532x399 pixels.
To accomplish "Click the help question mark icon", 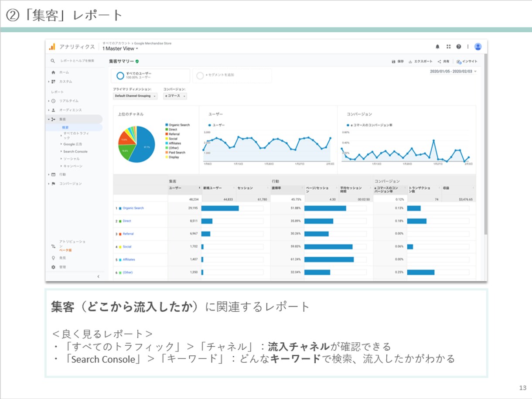I will 459,47.
